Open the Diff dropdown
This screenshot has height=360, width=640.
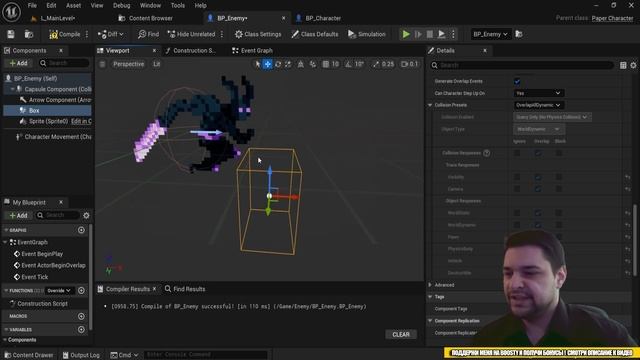point(110,34)
